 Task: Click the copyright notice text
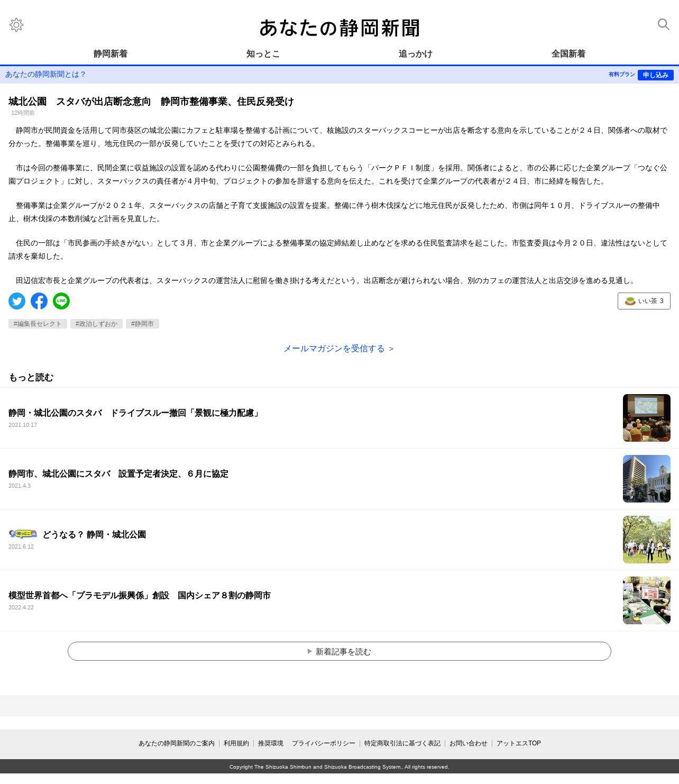click(x=339, y=767)
